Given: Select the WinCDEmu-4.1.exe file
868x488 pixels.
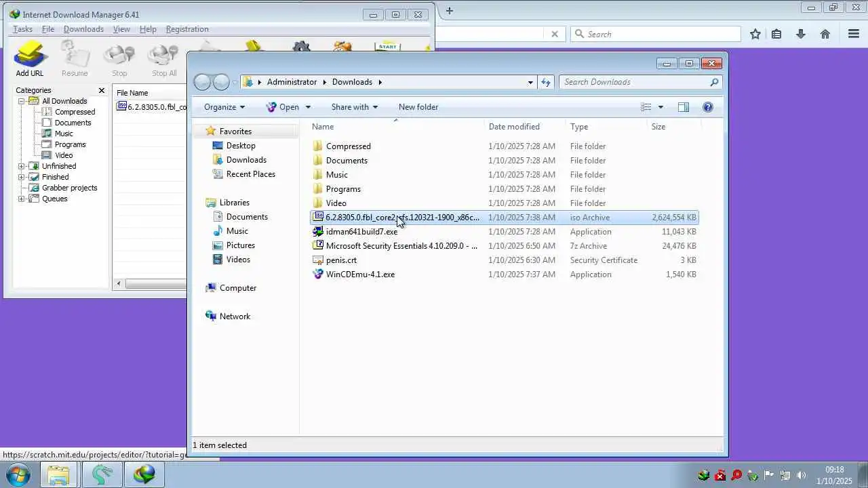Looking at the screenshot, I should point(360,274).
